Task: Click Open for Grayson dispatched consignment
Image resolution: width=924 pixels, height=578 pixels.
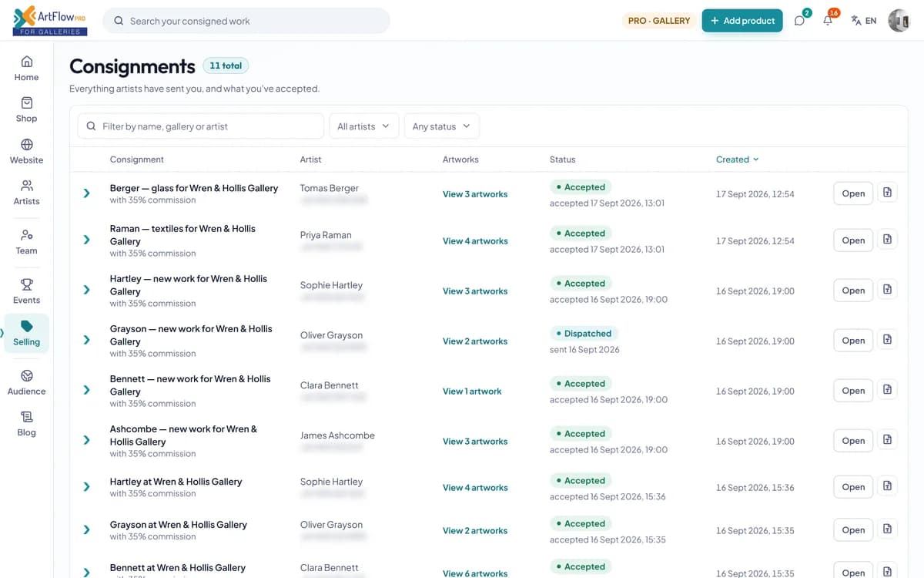Action: click(853, 341)
